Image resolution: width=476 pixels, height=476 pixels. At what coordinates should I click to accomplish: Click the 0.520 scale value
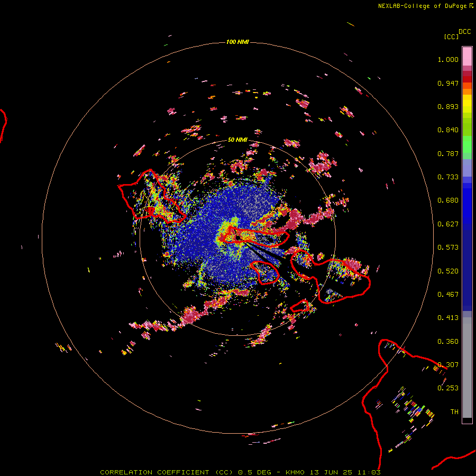point(448,271)
